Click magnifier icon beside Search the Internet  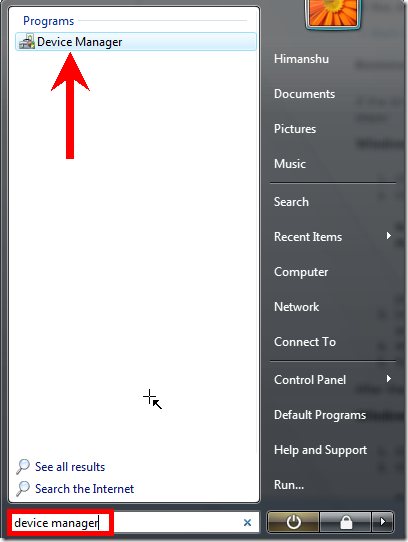[23, 488]
